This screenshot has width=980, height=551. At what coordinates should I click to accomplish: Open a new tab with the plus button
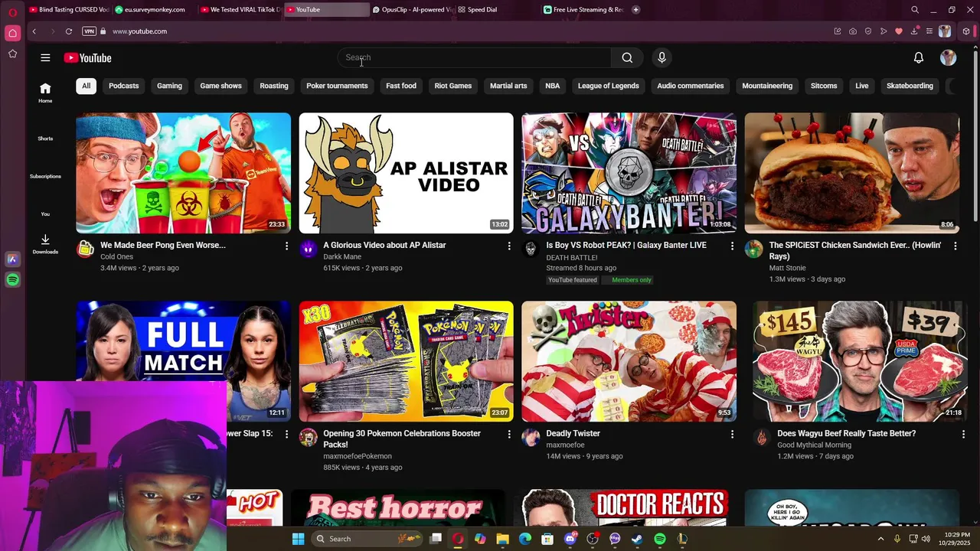tap(635, 10)
